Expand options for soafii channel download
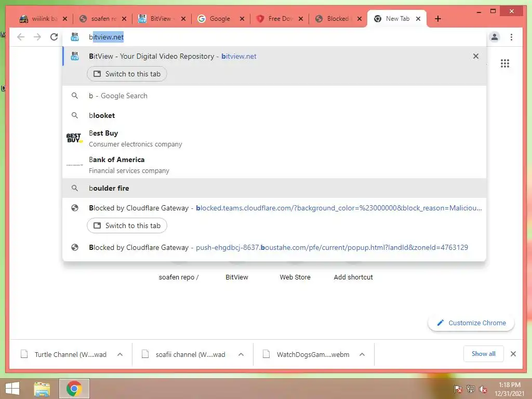The height and width of the screenshot is (399, 532). pyautogui.click(x=241, y=354)
